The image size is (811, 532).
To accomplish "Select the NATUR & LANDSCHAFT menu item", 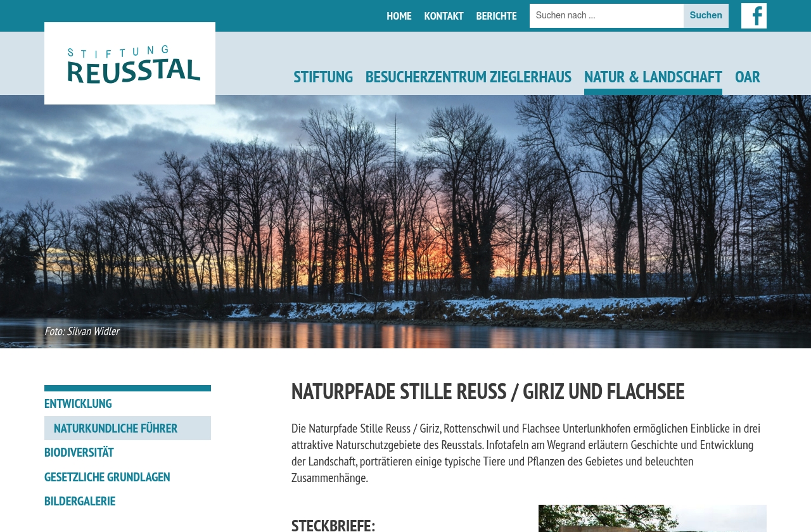I will click(x=653, y=77).
